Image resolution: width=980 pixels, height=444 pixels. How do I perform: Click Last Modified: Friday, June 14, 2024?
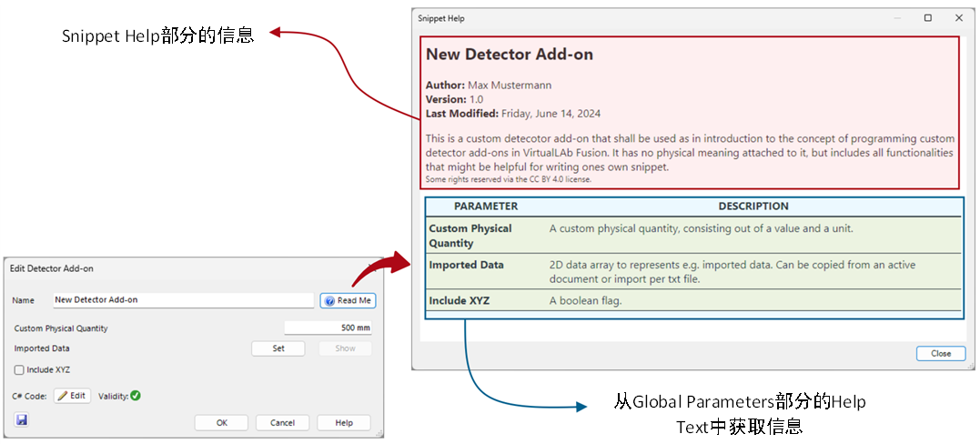point(513,114)
